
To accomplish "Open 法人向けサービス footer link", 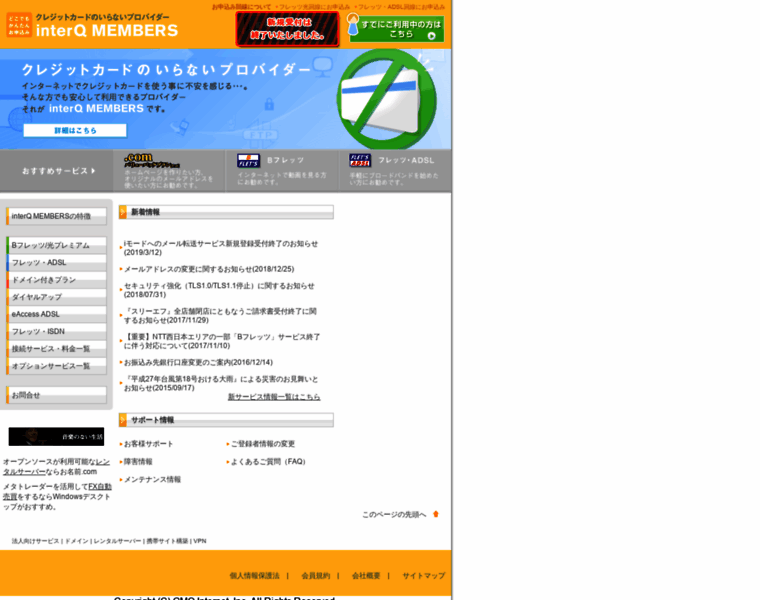I will pos(35,541).
